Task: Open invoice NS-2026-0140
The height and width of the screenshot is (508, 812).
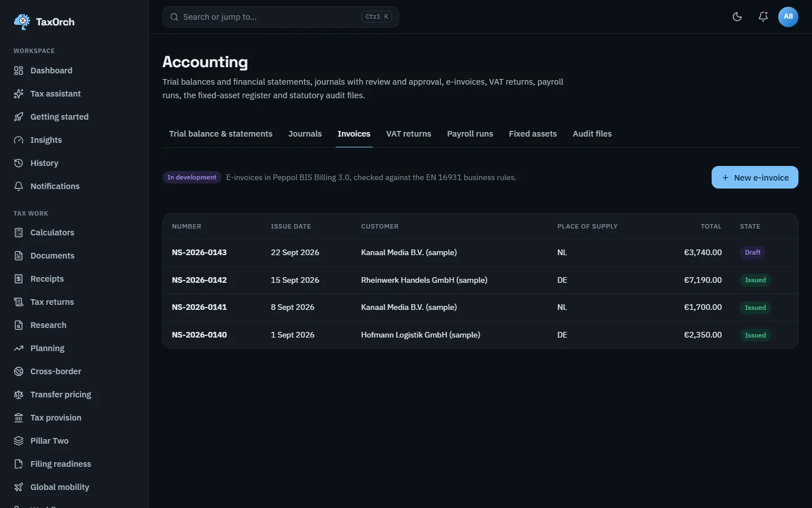Action: tap(199, 335)
